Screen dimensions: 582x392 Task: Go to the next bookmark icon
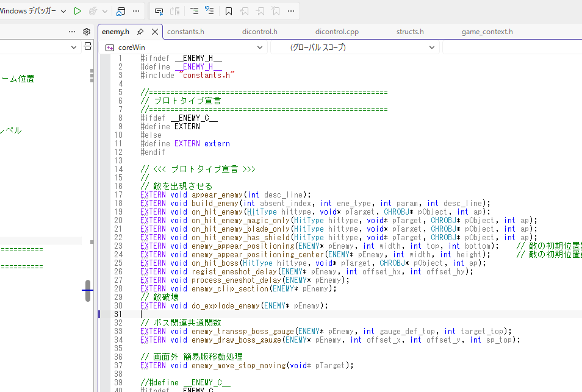click(x=260, y=12)
